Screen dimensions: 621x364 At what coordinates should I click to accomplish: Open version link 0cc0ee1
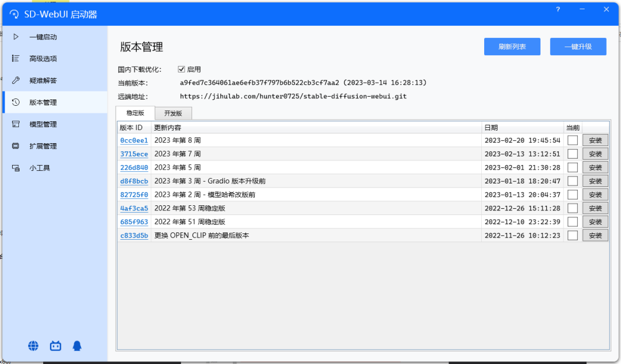[134, 140]
